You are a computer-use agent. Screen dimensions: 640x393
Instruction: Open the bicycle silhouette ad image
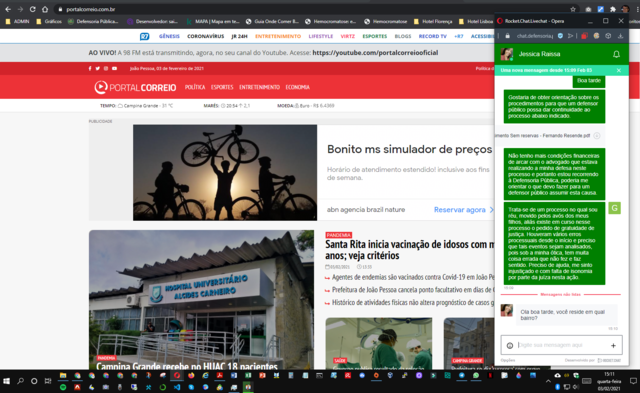(x=225, y=173)
